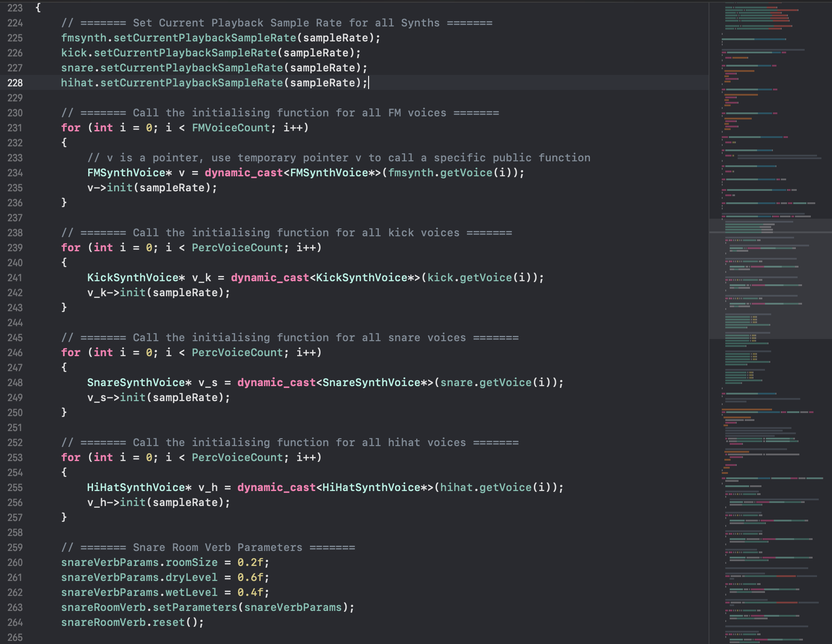Click the 0.2f value on the roomSize line

[x=250, y=562]
